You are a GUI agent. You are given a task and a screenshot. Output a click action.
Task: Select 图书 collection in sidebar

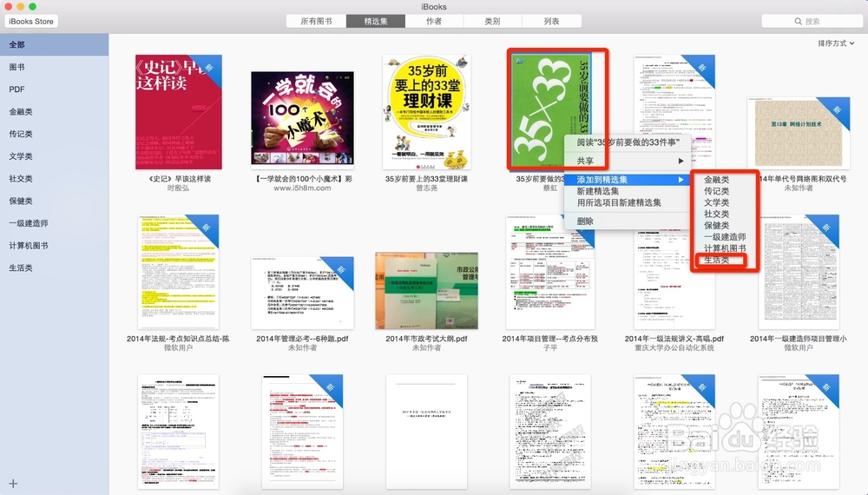[x=54, y=67]
